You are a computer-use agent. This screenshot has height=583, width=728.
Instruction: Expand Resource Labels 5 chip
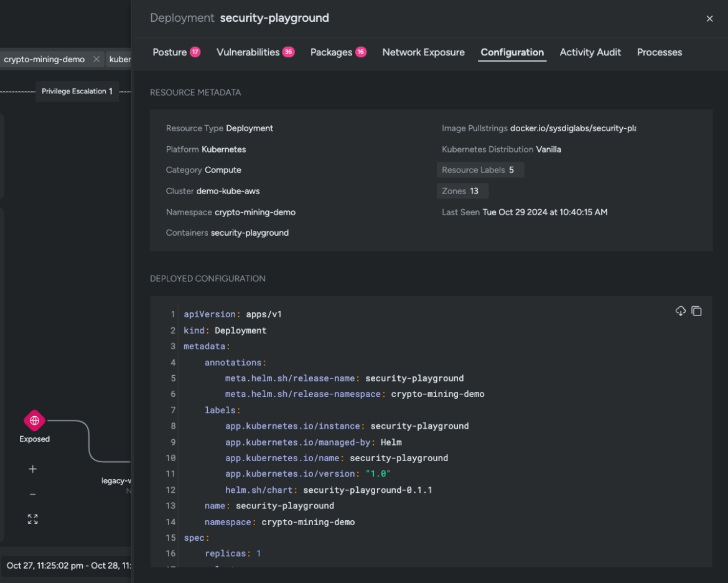[x=480, y=170]
